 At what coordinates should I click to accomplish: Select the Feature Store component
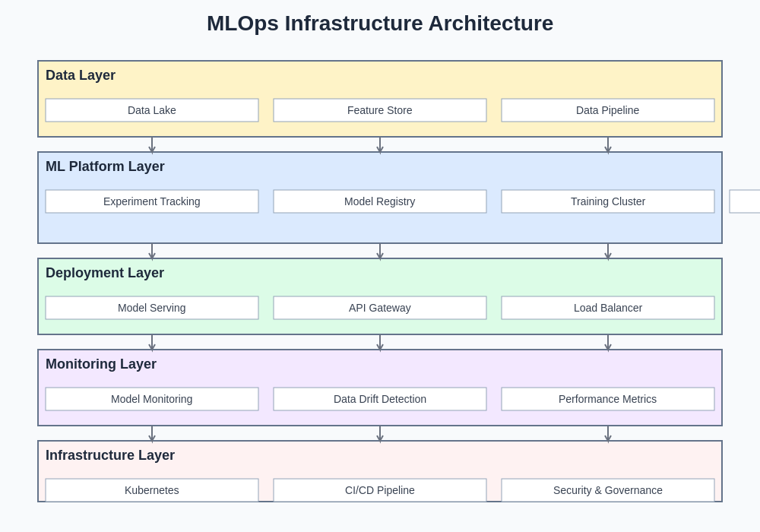[380, 110]
